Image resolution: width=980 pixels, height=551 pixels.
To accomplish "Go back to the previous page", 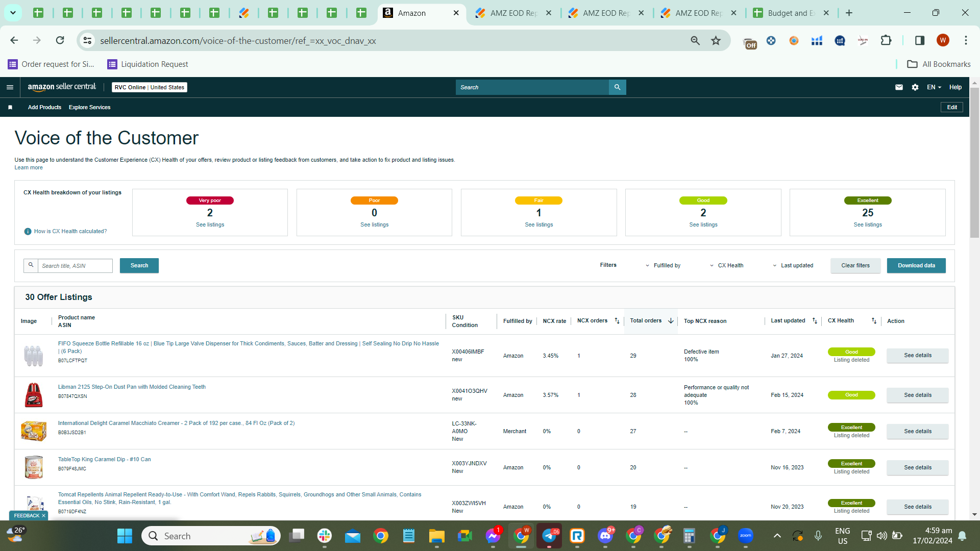I will pos(14,40).
